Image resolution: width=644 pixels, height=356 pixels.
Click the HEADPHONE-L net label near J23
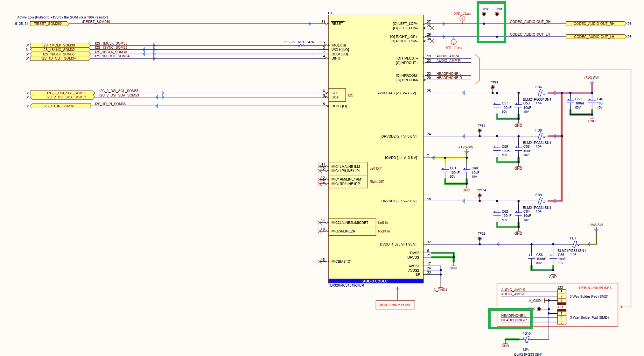point(514,316)
